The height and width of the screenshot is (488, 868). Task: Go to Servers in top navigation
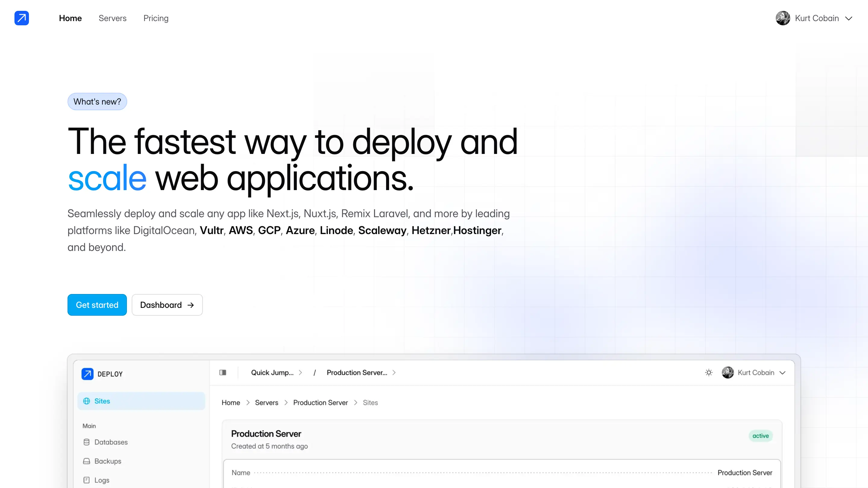point(112,18)
